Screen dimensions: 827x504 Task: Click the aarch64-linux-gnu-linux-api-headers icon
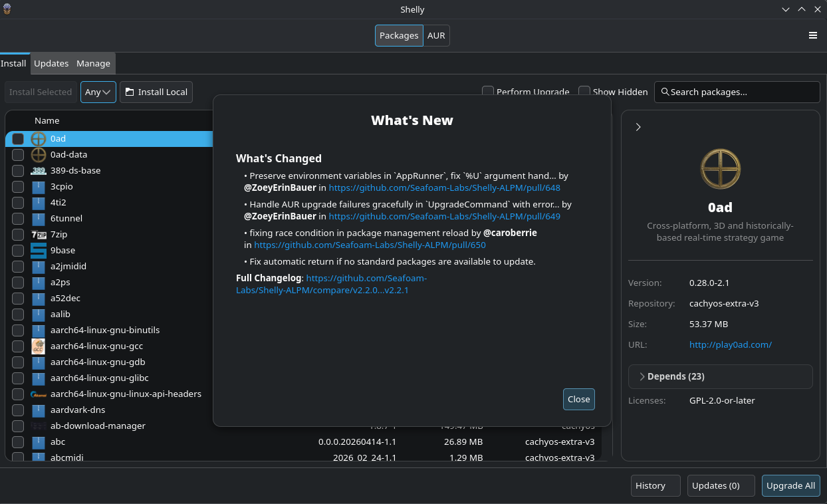[39, 394]
